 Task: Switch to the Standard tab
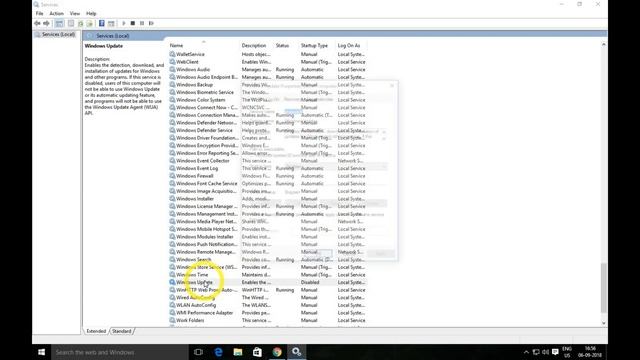coord(122,331)
